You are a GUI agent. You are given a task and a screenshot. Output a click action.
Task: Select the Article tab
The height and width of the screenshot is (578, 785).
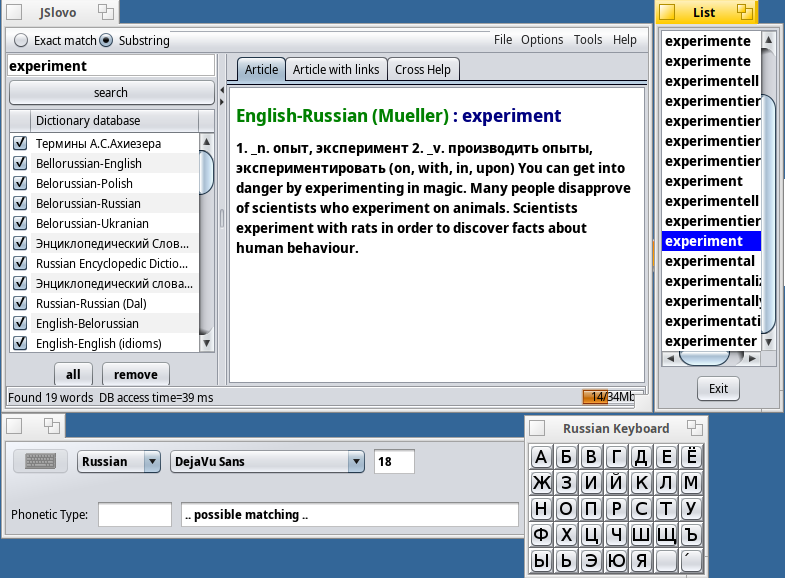(261, 70)
